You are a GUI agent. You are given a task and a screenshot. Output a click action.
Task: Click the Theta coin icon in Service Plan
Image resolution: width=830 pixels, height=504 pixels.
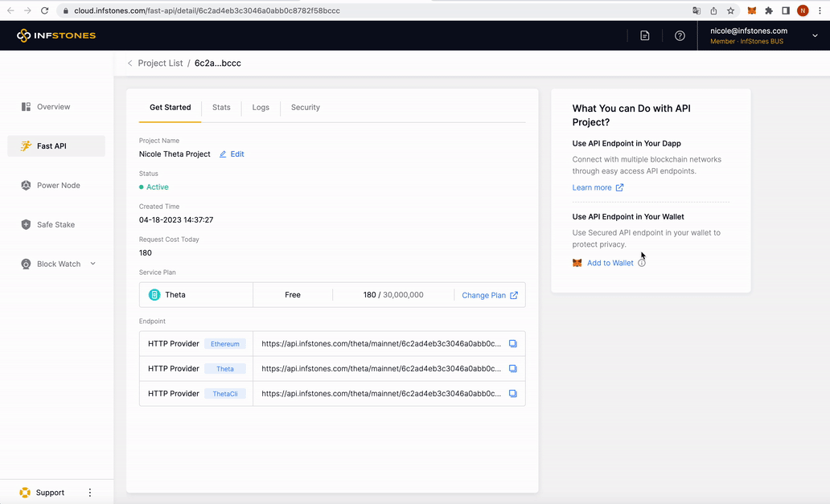tap(154, 294)
